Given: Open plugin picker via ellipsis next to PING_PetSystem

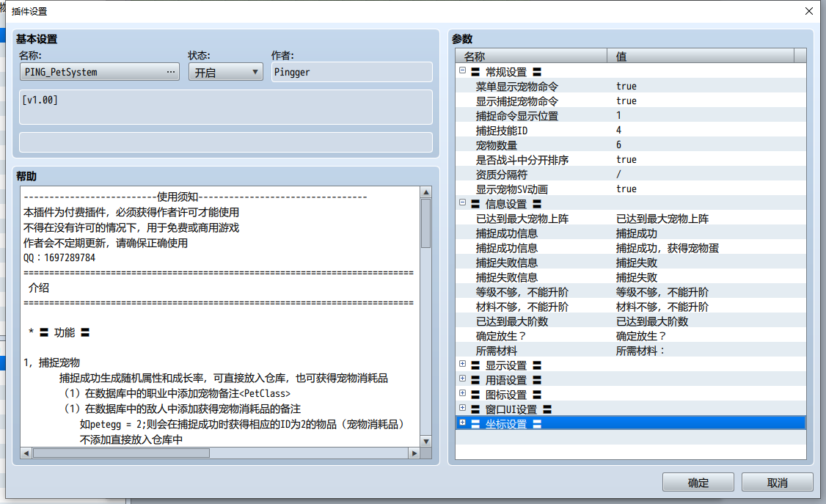Looking at the screenshot, I should 171,72.
